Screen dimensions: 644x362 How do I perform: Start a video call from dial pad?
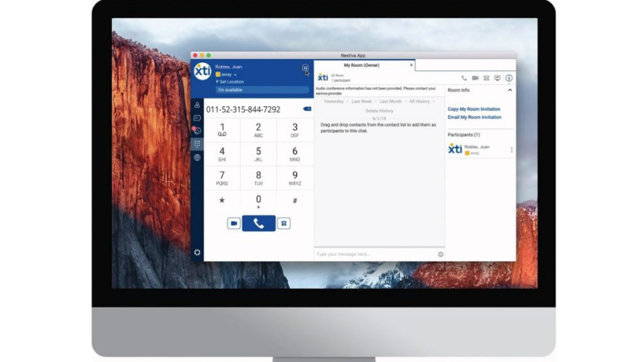(x=234, y=223)
